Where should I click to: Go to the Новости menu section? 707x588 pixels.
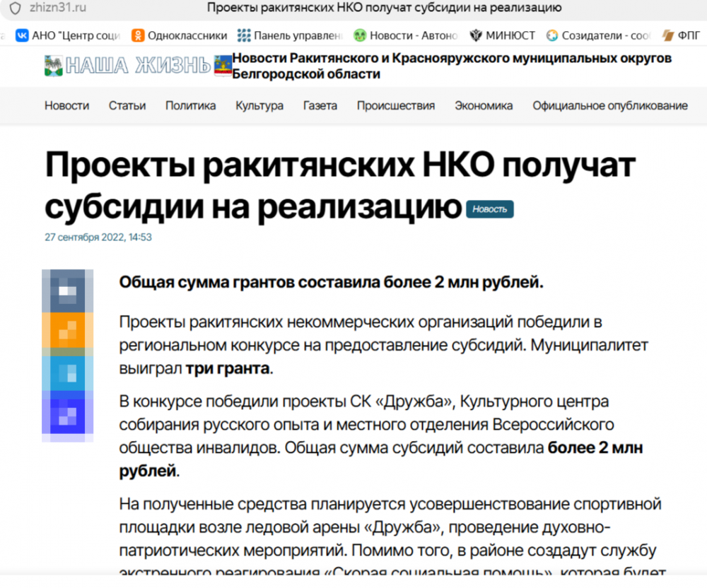(x=66, y=106)
